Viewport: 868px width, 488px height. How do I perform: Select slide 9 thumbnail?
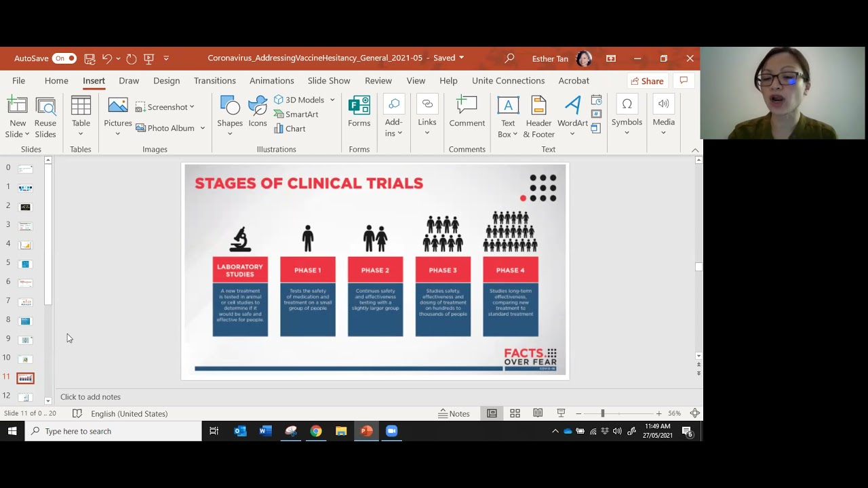click(26, 340)
